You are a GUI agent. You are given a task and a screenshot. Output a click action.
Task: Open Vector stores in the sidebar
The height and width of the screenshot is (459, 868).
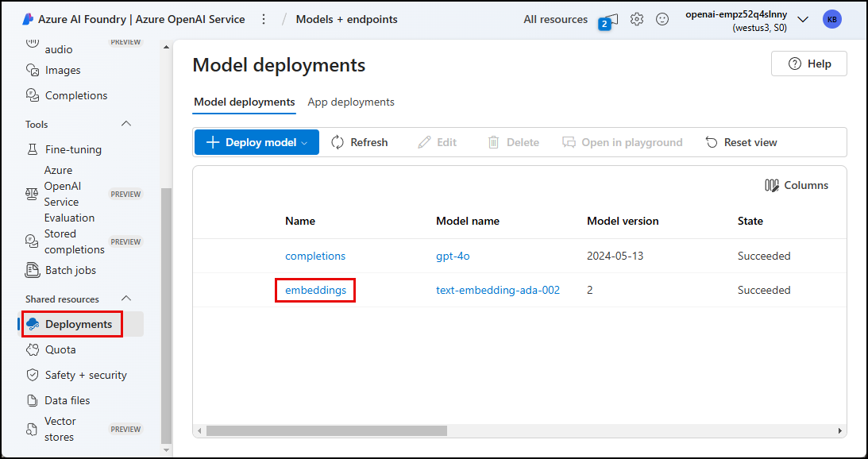point(60,429)
